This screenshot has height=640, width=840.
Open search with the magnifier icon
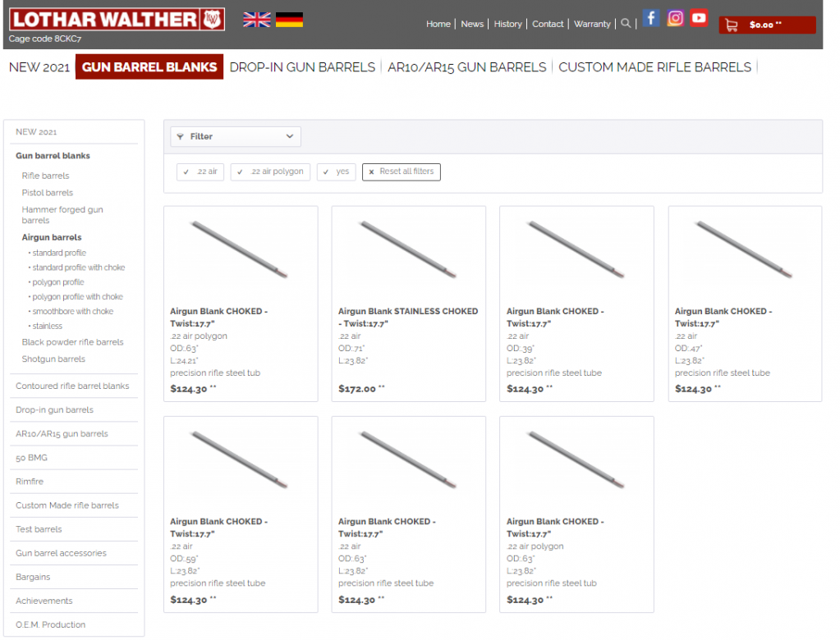(625, 24)
